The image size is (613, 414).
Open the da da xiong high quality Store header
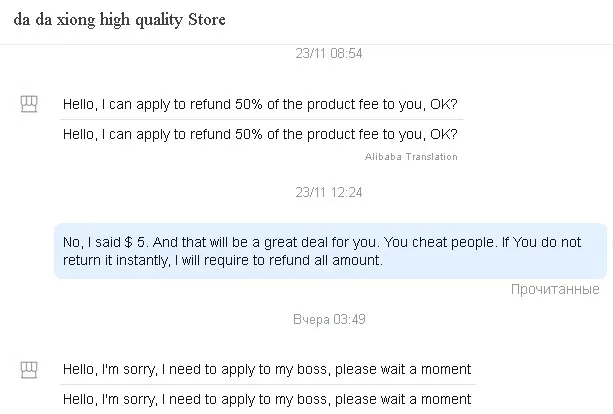click(119, 21)
